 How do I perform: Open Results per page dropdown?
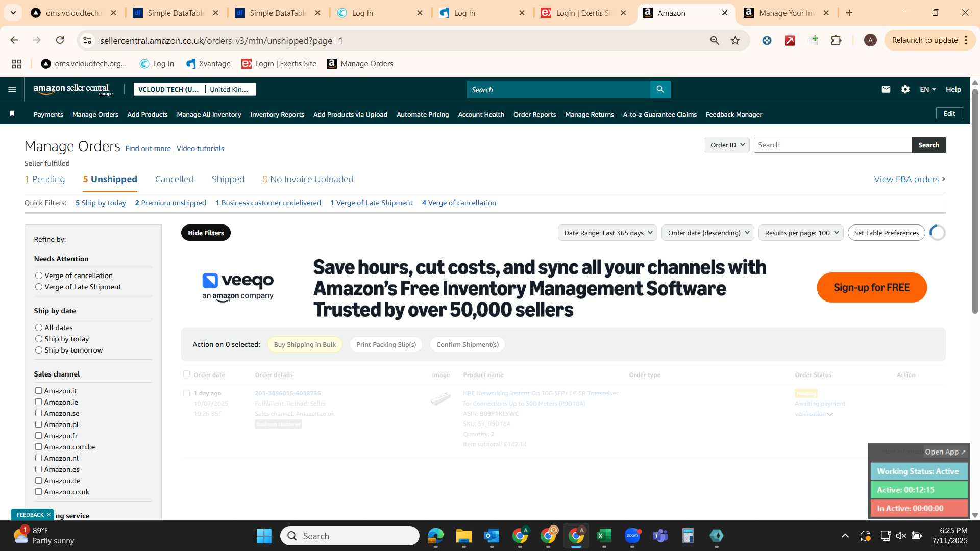801,233
